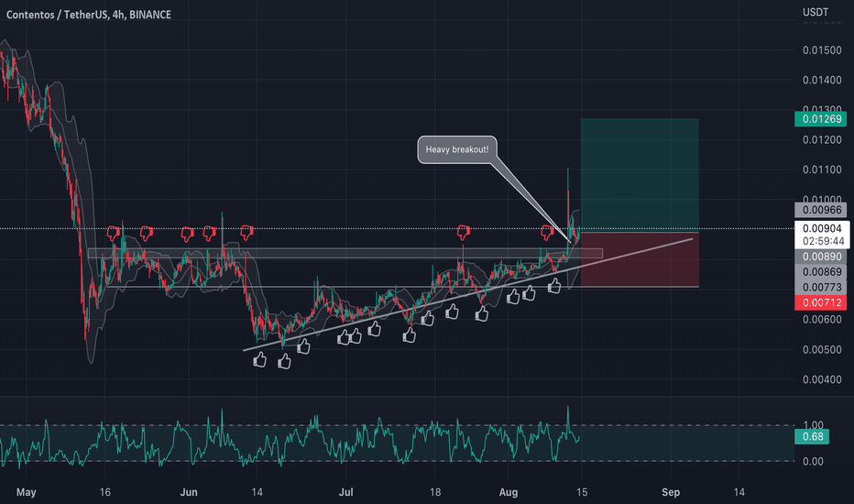Click the Contentos / TetherUS, 4h, BINANCE title
Screen dimensions: 854x504
click(x=88, y=15)
